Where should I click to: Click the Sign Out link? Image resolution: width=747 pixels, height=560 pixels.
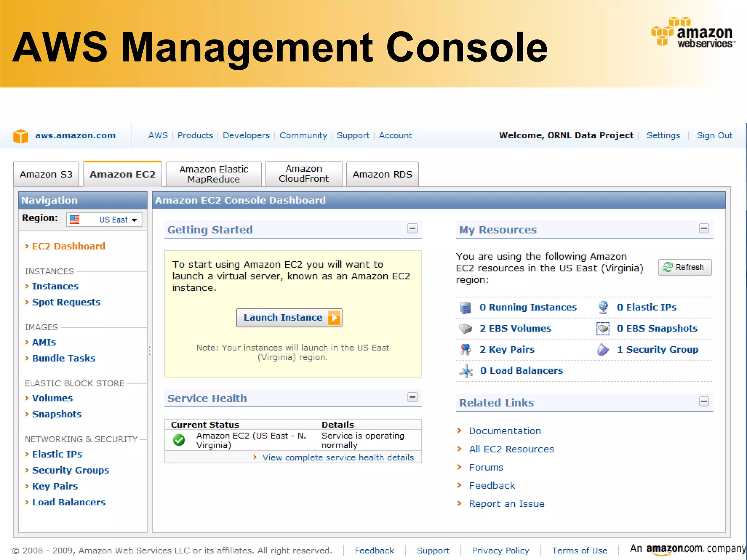(714, 135)
